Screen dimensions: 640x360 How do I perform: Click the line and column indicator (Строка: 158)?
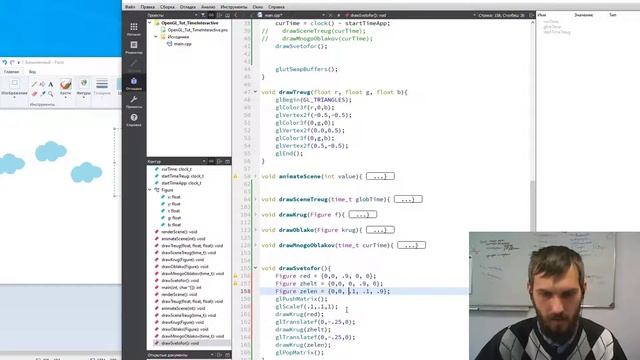click(502, 15)
